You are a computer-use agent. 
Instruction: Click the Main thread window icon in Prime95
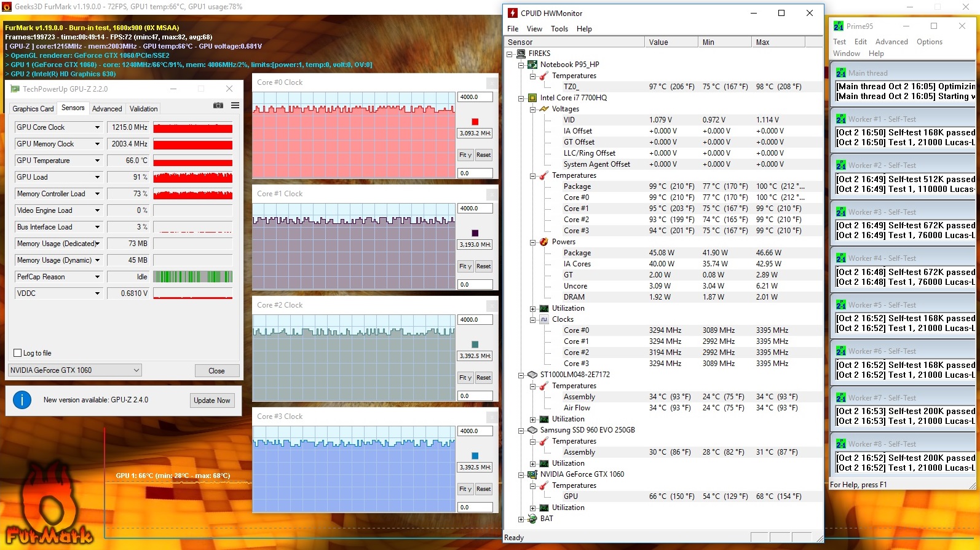coord(840,73)
